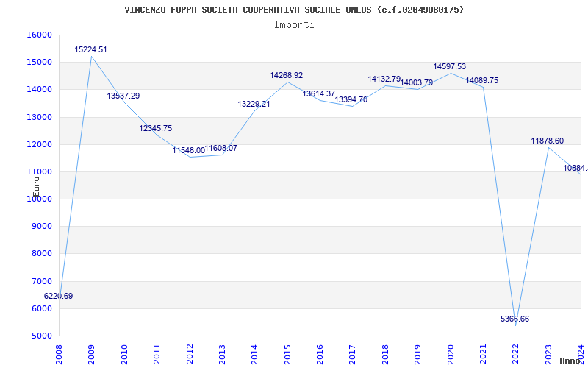Screen dimensions: 588x368
Task: Click y-axis tick 13000
Action: click(x=39, y=117)
